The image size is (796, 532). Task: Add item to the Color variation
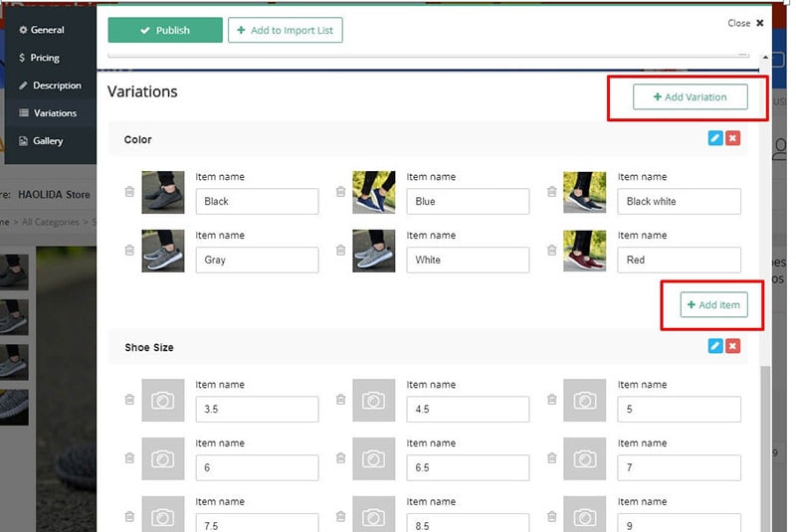tap(713, 304)
